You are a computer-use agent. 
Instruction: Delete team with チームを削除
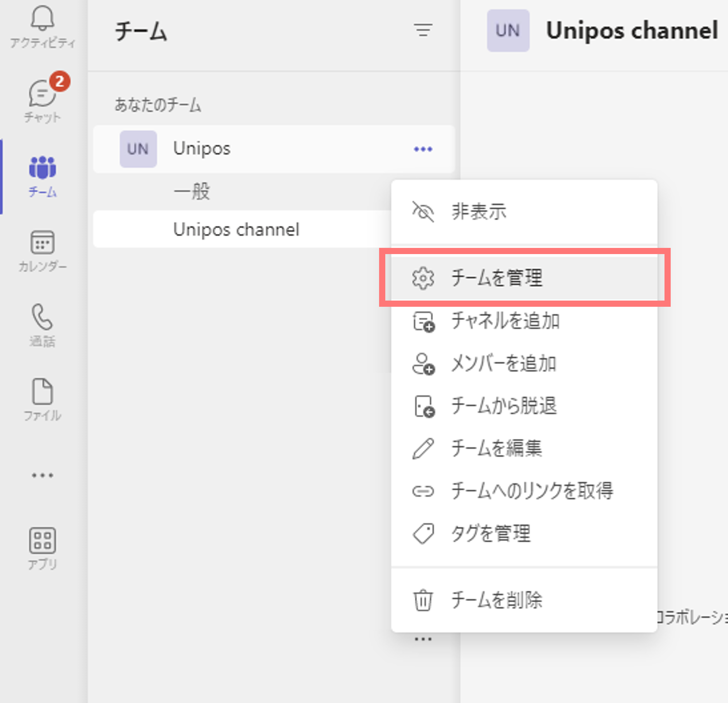click(x=524, y=600)
